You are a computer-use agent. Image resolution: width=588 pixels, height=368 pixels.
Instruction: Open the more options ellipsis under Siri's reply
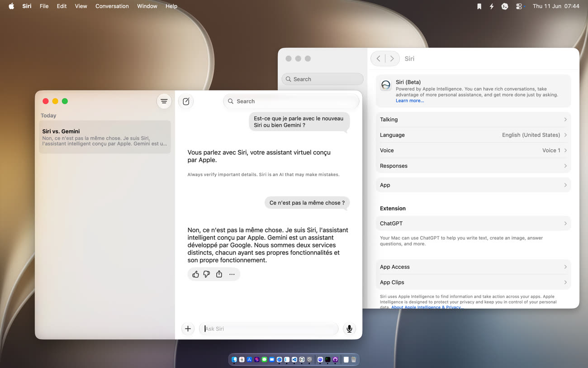point(232,274)
